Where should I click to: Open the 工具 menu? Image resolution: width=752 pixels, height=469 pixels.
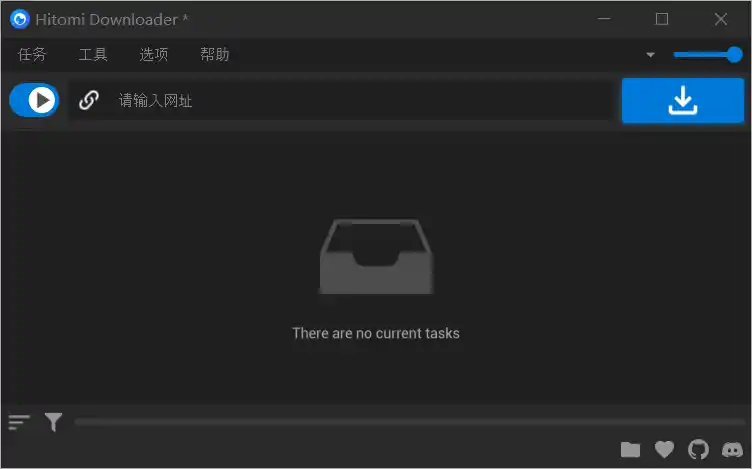93,55
